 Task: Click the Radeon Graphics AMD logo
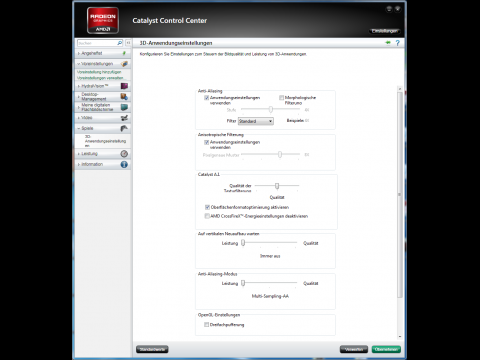pyautogui.click(x=103, y=20)
